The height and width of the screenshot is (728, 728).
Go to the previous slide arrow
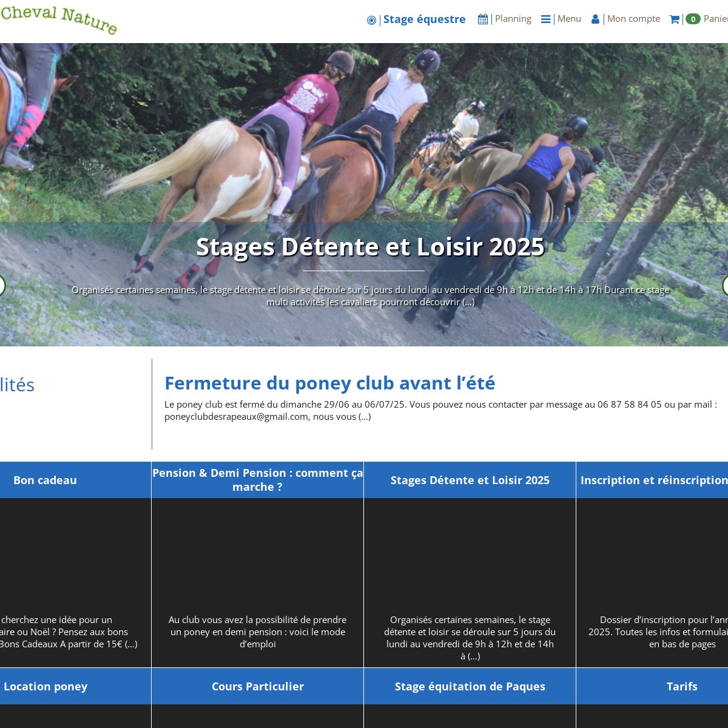(x=2, y=286)
